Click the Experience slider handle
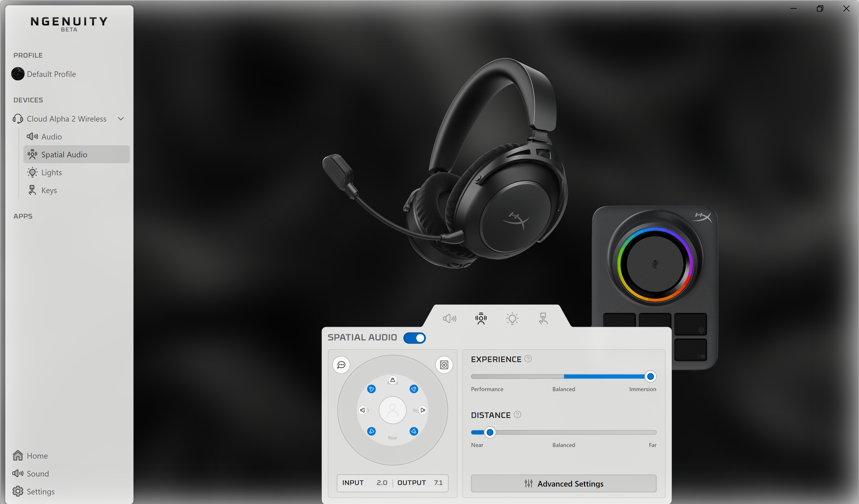The height and width of the screenshot is (504, 859). [650, 376]
